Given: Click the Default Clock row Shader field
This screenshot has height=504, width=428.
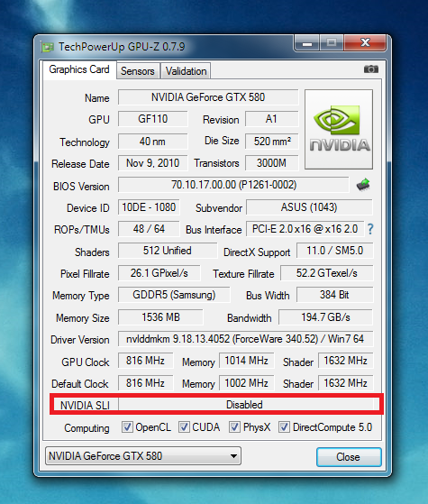Looking at the screenshot, I should (346, 383).
